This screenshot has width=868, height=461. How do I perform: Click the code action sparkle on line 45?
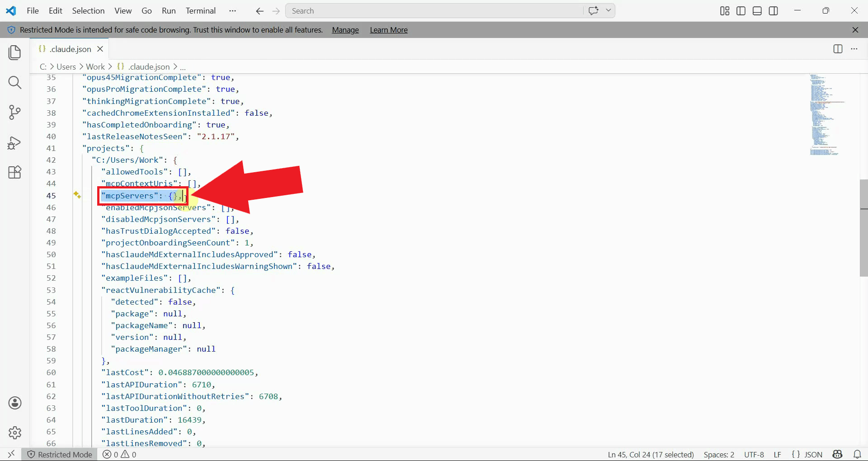click(77, 195)
